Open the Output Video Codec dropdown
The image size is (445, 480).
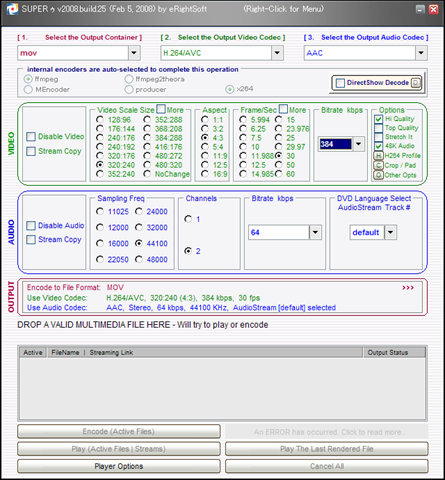[277, 53]
